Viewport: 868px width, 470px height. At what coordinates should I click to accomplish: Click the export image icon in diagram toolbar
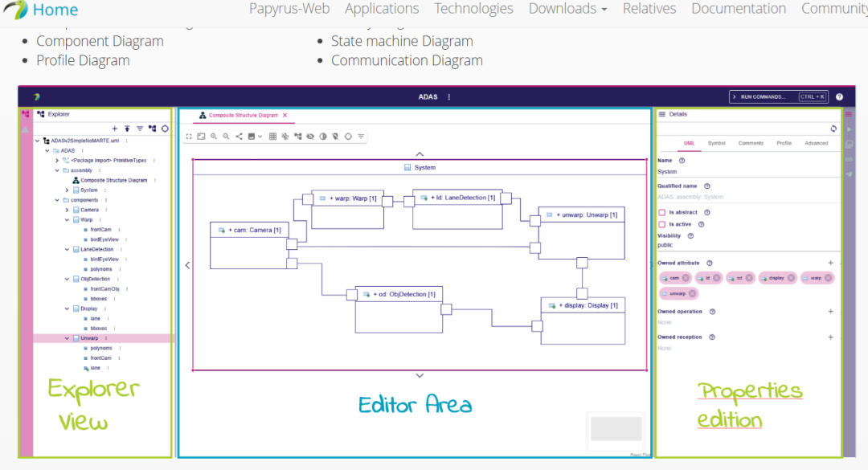252,137
